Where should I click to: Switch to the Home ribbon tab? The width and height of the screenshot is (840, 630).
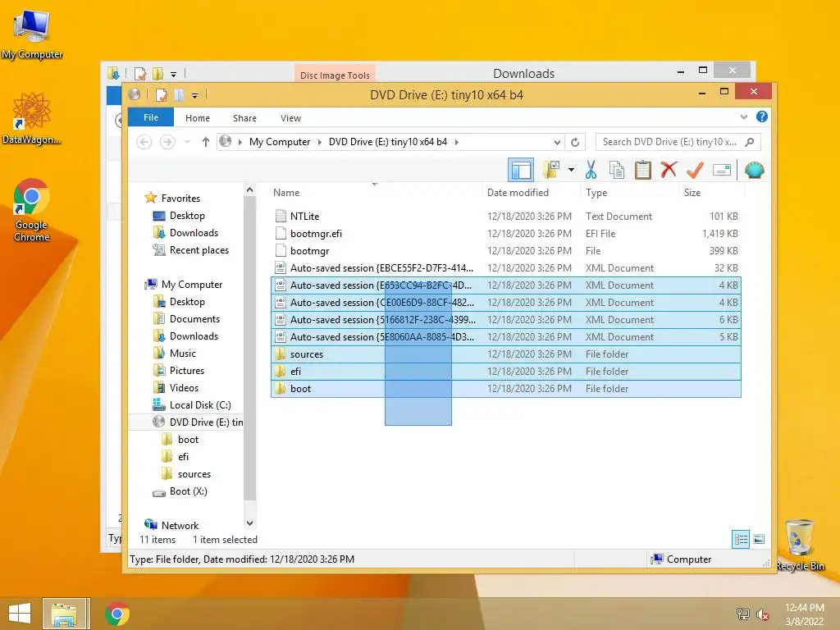pos(198,118)
